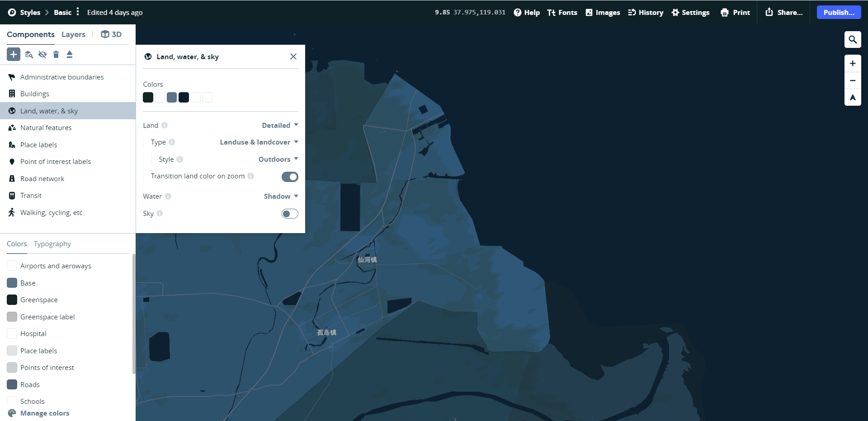This screenshot has height=421, width=868.
Task: Click the hide component crossed-eye icon
Action: point(42,55)
